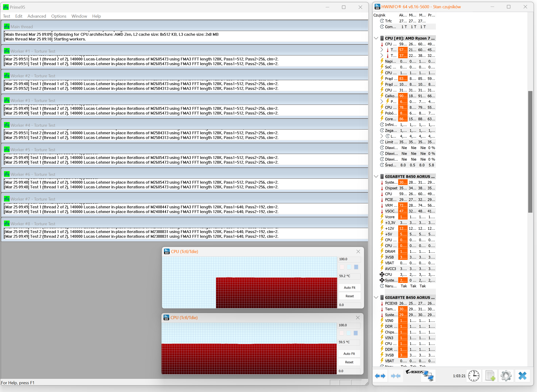Click Reset in the lower graph window
The height and width of the screenshot is (392, 537).
click(349, 362)
